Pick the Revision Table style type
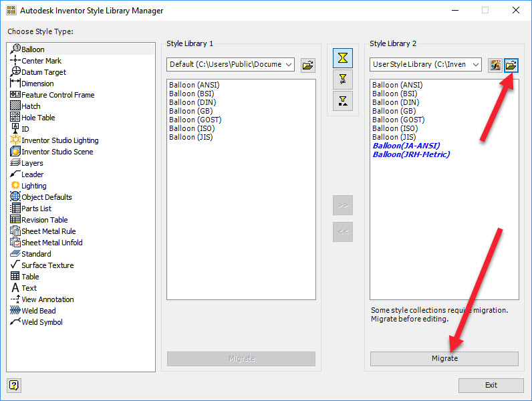Screen dimensions: 532x401 (x=39, y=220)
